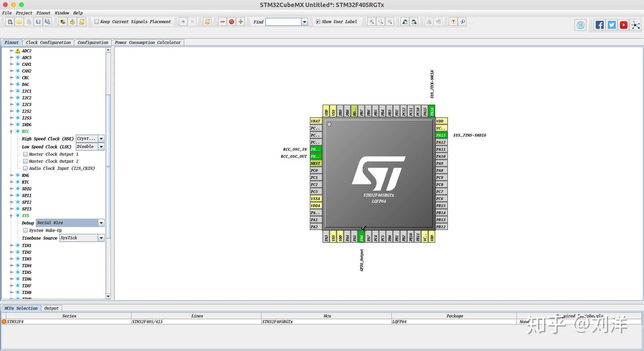Screen dimensions: 644x351
Task: Click the peripheral tree scrollbar down arrow
Action: pos(108,296)
